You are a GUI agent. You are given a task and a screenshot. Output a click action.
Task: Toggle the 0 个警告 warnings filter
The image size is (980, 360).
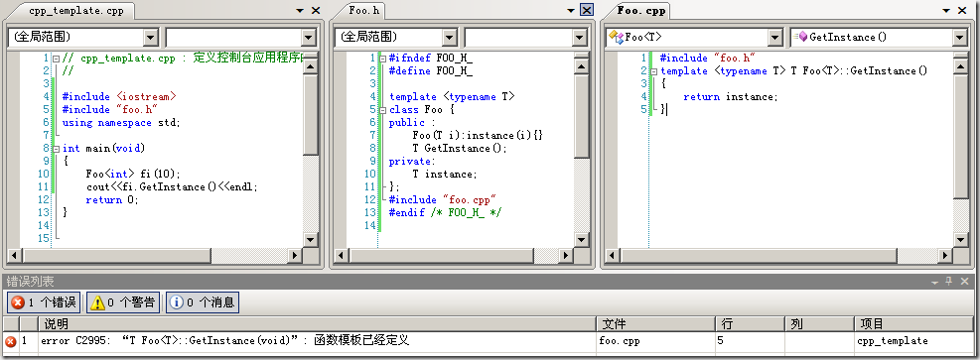click(123, 302)
